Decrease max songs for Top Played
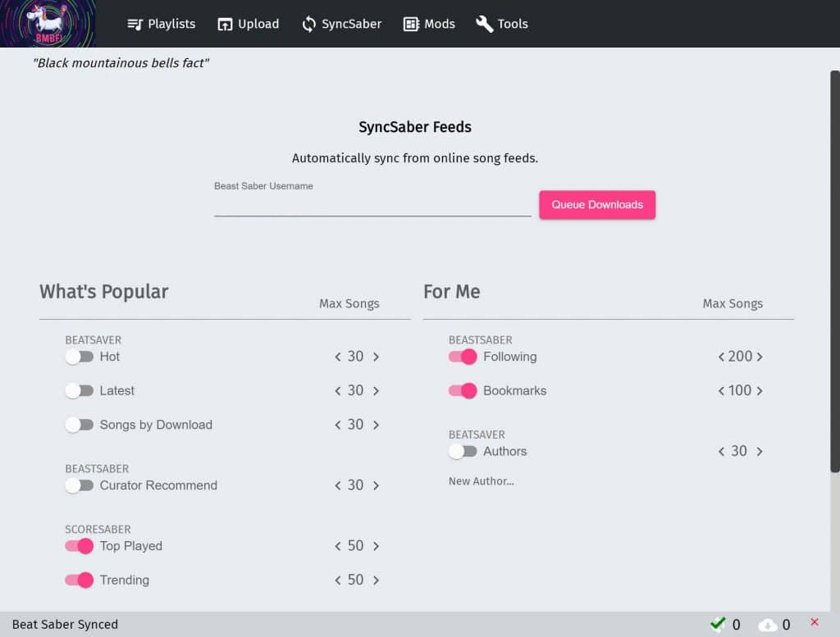This screenshot has width=840, height=637. pyautogui.click(x=337, y=546)
